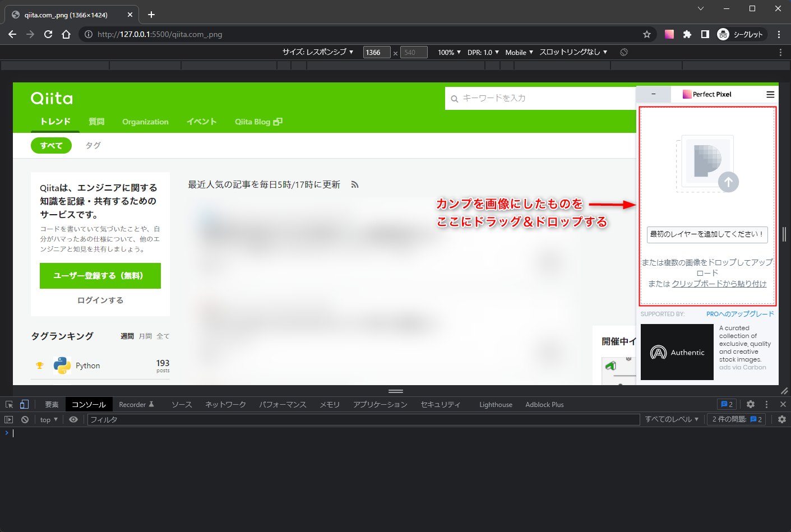Select the トレンド navigation tab
The image size is (791, 532).
coord(55,122)
